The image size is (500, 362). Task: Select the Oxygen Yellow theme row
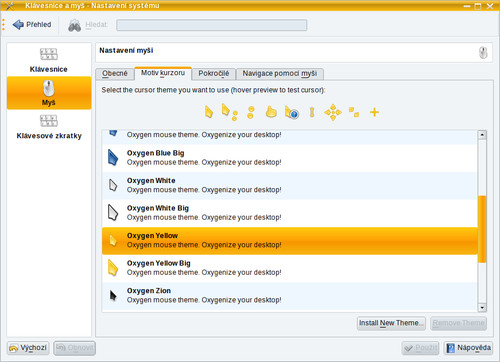coord(290,241)
